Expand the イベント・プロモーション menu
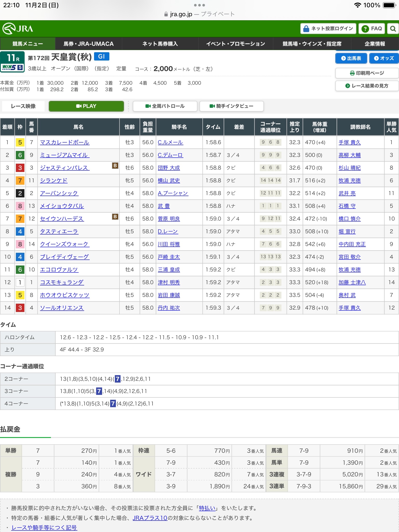Image resolution: width=399 pixels, height=532 pixels. click(x=236, y=44)
